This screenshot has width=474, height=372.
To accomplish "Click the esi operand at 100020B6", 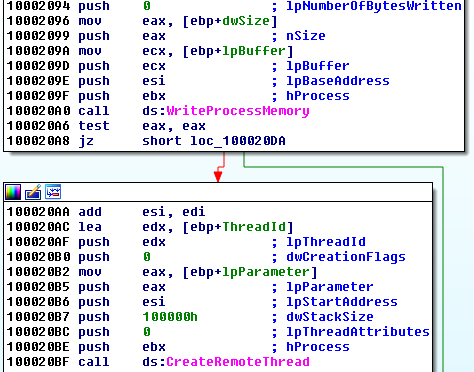I will coord(154,302).
